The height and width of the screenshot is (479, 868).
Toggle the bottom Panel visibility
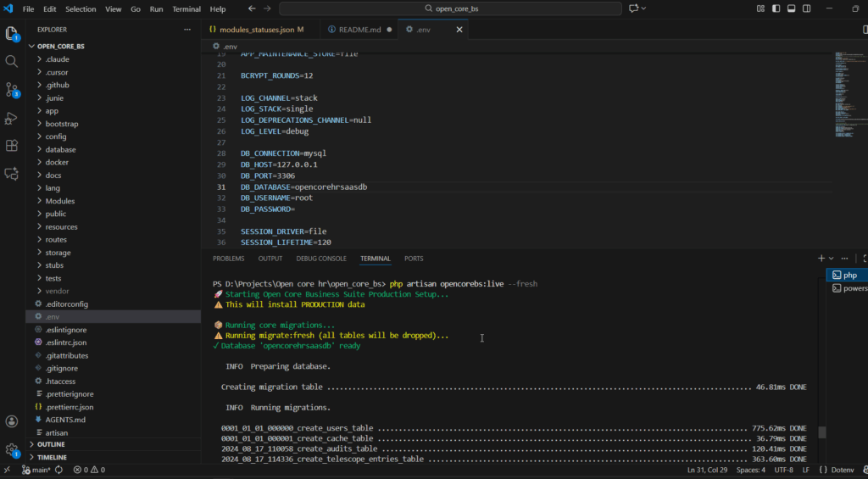pyautogui.click(x=792, y=8)
